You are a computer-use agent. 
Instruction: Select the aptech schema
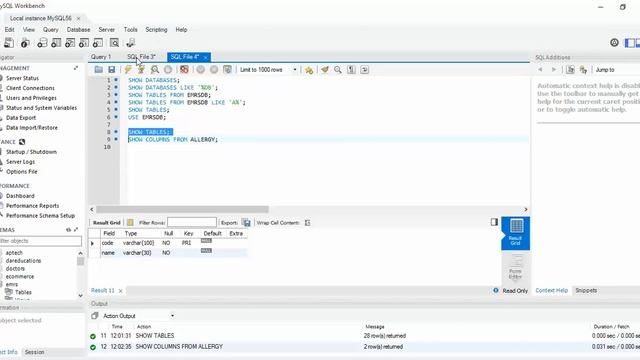point(14,253)
